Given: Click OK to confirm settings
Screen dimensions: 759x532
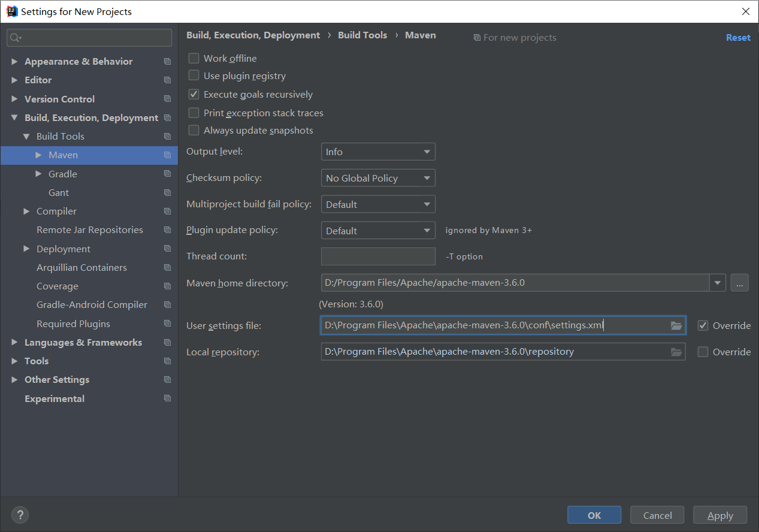Looking at the screenshot, I should coord(594,515).
